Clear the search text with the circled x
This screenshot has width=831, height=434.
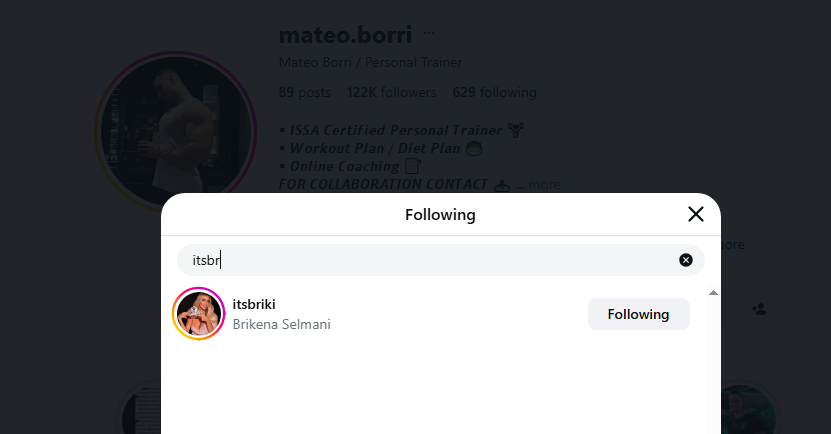(686, 260)
